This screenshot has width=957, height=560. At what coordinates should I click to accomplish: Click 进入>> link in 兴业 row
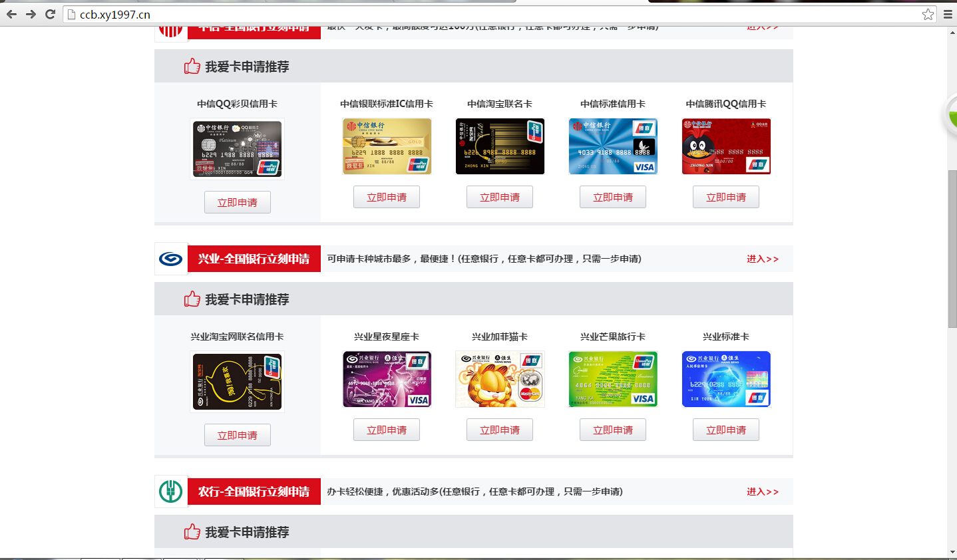click(x=763, y=259)
